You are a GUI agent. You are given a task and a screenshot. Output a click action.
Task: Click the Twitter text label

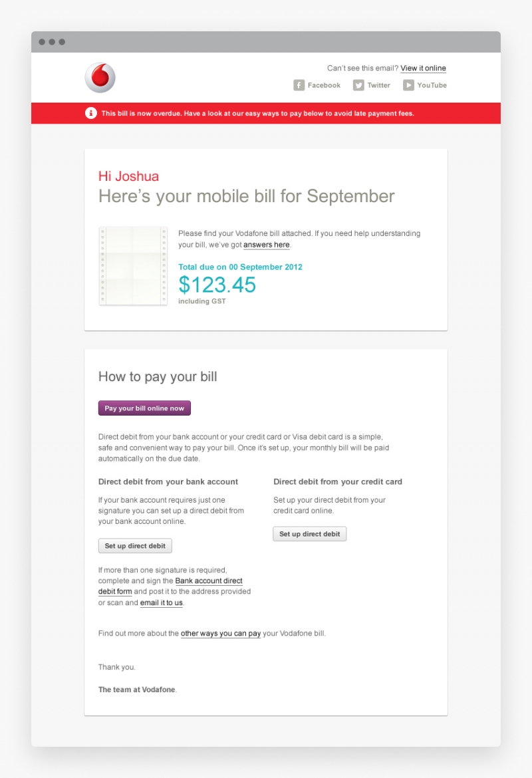tap(378, 85)
